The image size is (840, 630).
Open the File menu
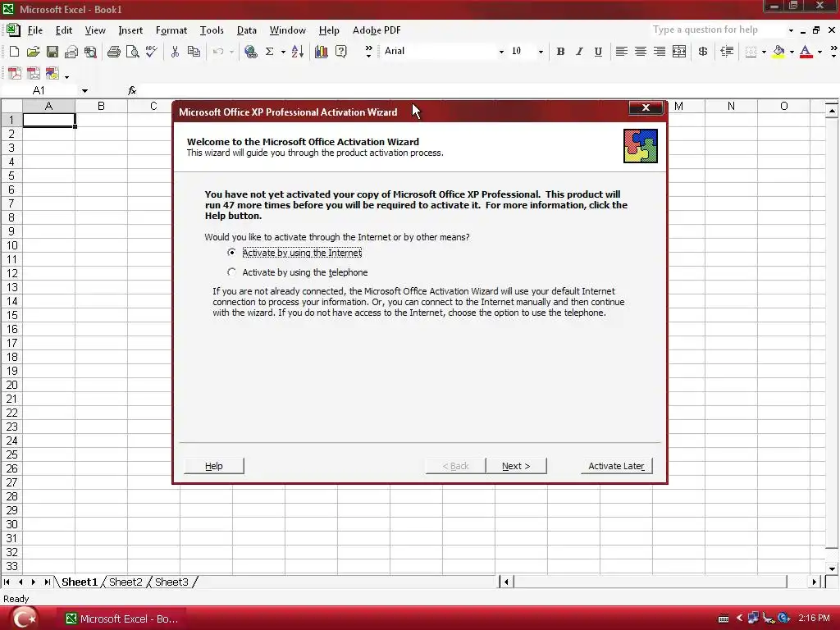click(34, 30)
